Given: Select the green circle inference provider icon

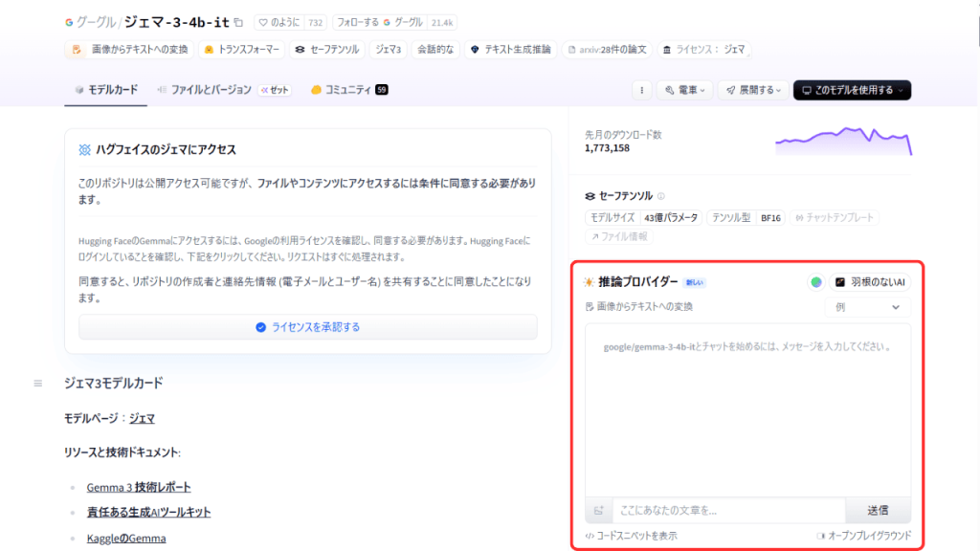Looking at the screenshot, I should pyautogui.click(x=815, y=282).
